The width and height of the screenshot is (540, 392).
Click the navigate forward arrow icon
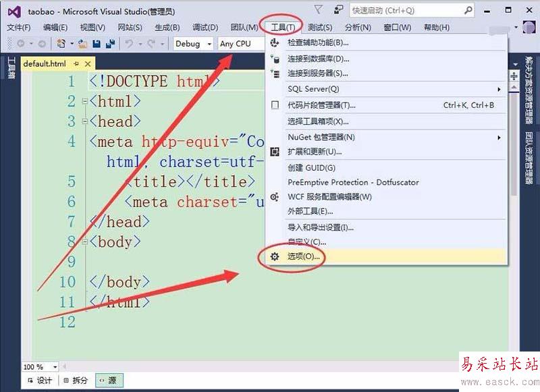(x=42, y=44)
